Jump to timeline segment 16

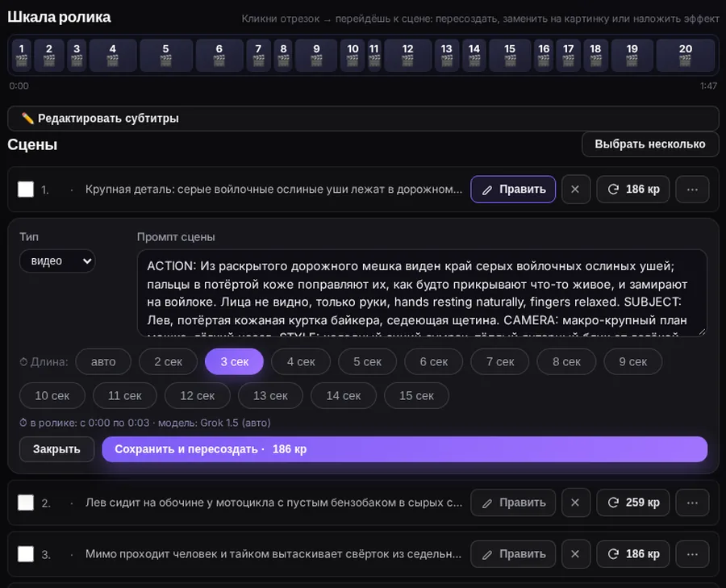click(544, 55)
